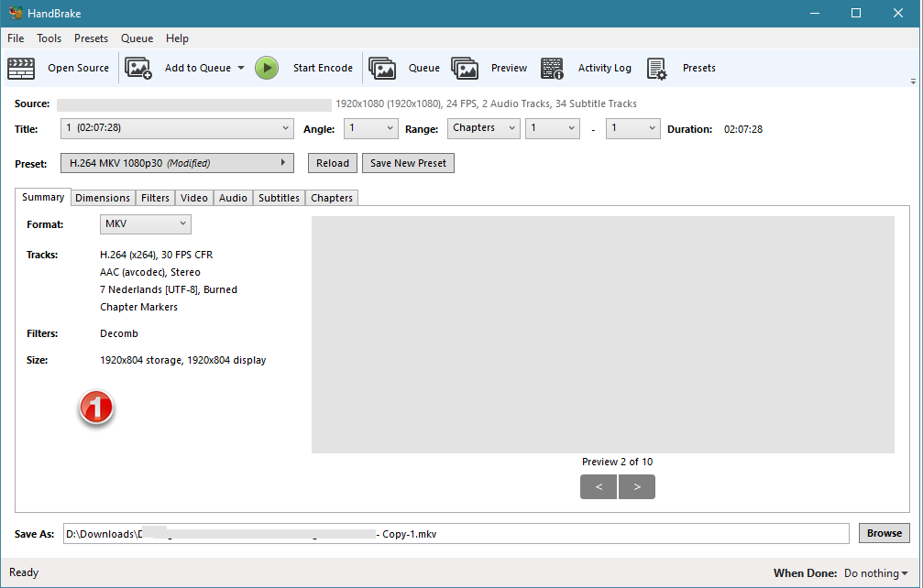Click the Preview stacked images icon

[465, 68]
